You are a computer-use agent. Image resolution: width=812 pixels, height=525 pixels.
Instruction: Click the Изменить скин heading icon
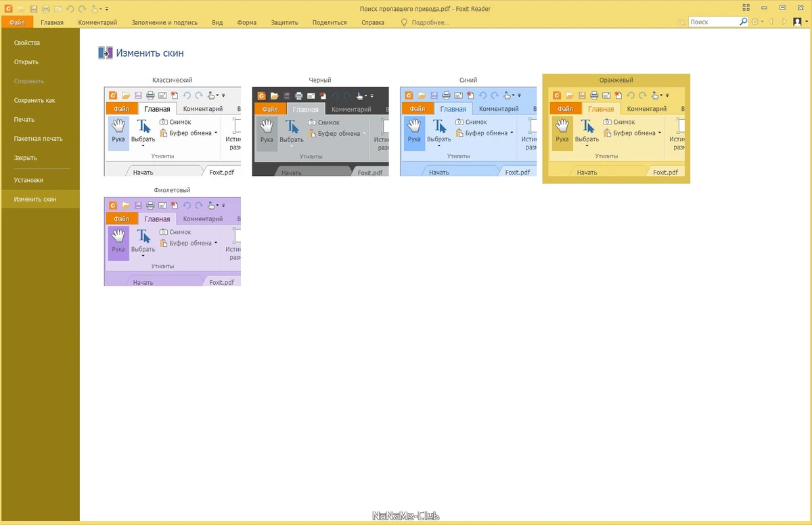pos(106,53)
